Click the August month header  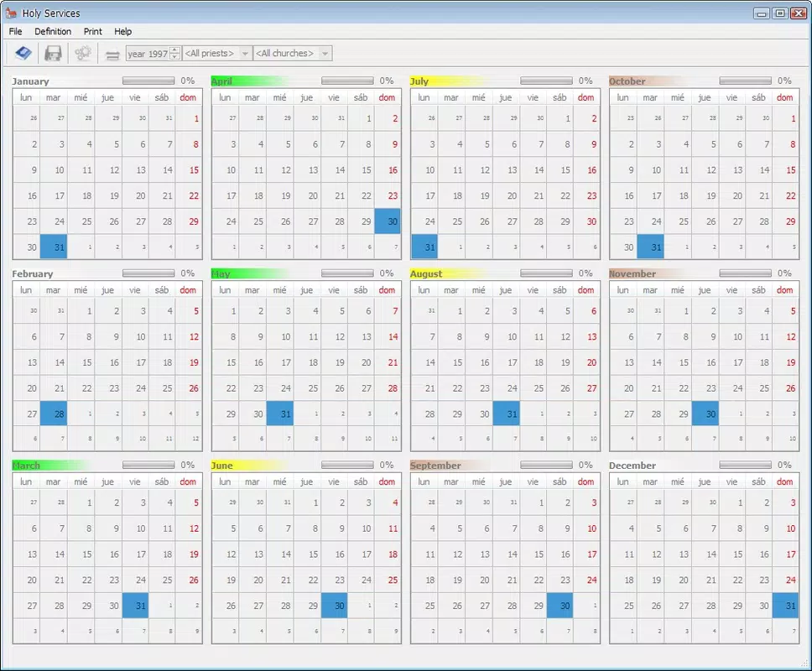coord(426,274)
